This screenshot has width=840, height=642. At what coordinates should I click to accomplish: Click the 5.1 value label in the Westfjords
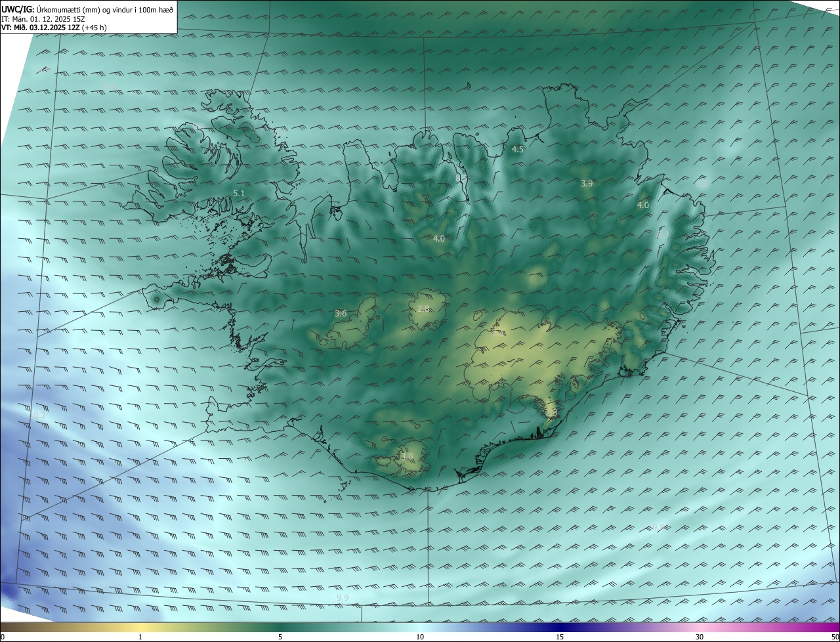tap(239, 193)
